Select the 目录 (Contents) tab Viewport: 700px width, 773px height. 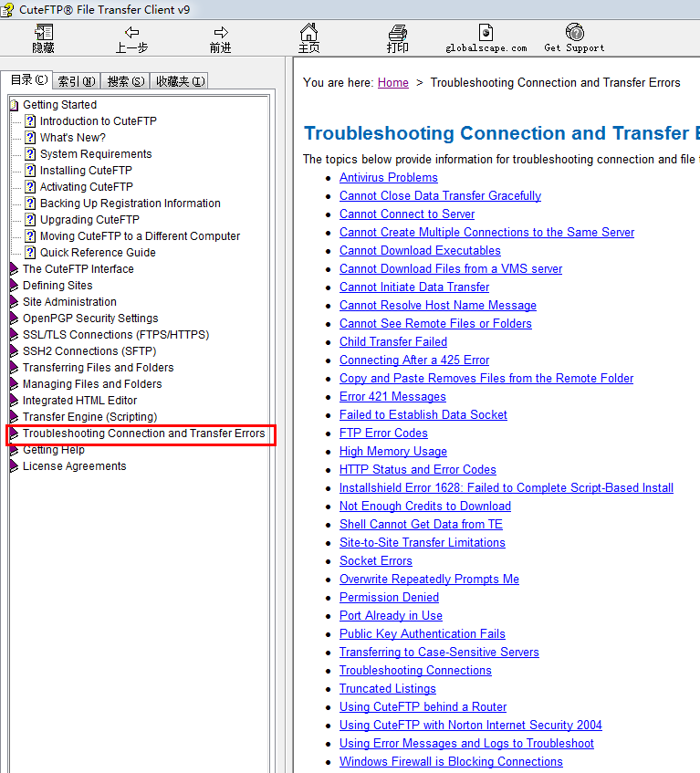click(29, 80)
